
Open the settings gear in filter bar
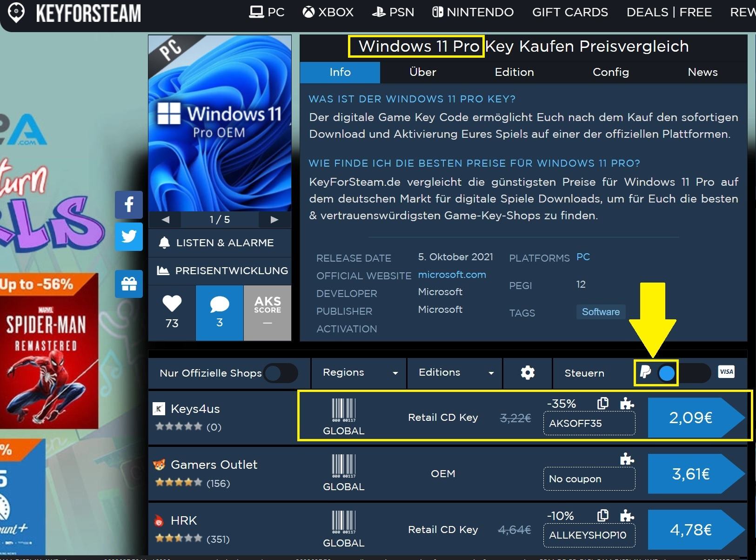click(x=528, y=372)
